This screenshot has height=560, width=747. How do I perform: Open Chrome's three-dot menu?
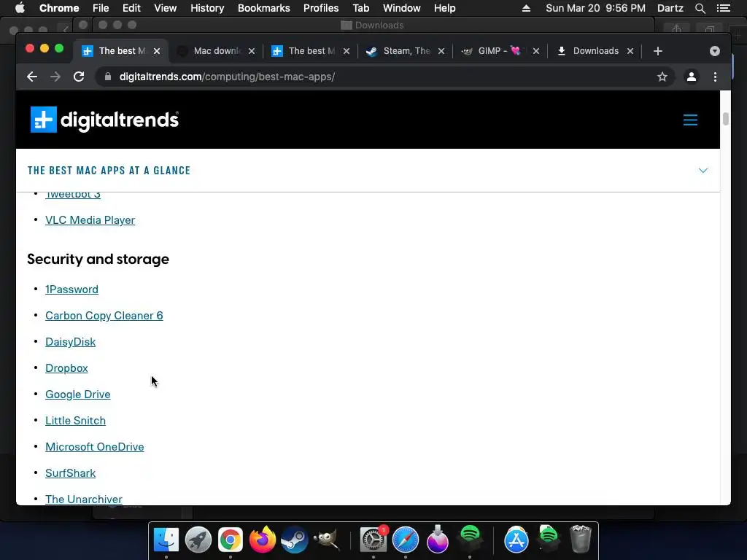coord(715,77)
